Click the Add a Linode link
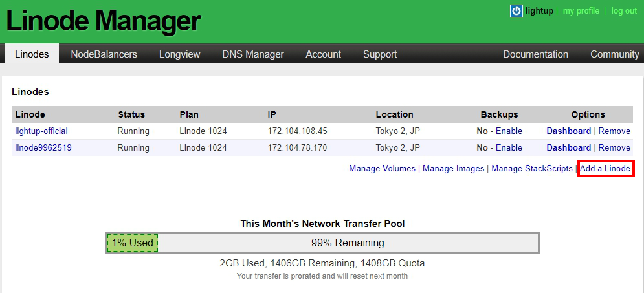The image size is (644, 293). tap(605, 169)
